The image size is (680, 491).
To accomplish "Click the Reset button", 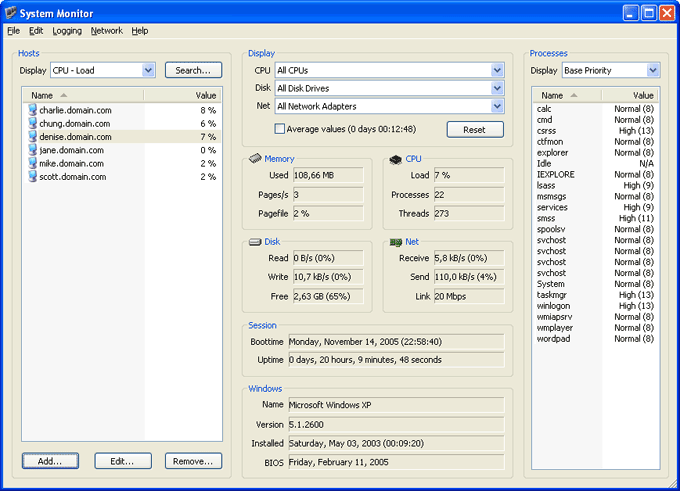I will pyautogui.click(x=475, y=129).
